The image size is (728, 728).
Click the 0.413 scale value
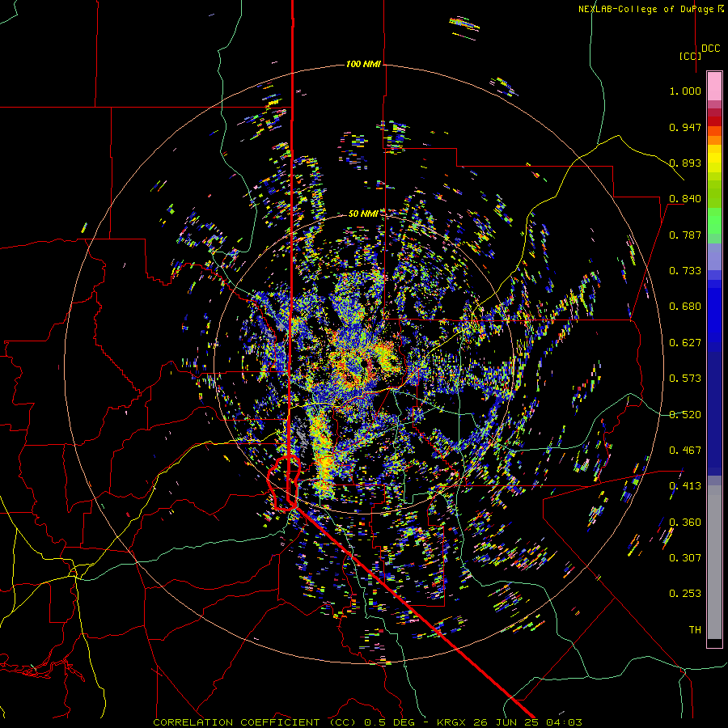tap(685, 486)
